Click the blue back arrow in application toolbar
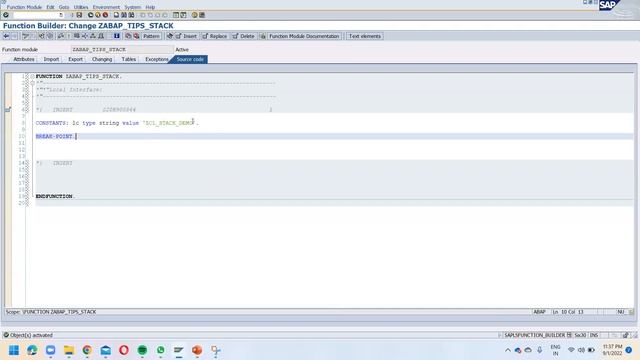The image size is (640, 360). click(6, 36)
